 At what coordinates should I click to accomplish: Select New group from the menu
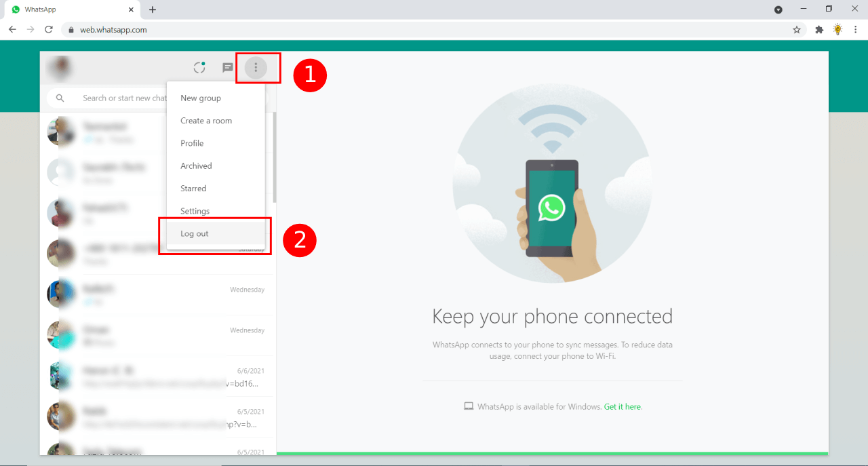[216, 98]
